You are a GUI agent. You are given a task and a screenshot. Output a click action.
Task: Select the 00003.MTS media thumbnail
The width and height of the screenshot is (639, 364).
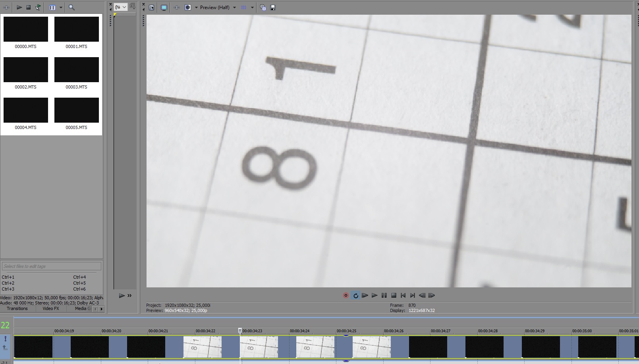[76, 70]
